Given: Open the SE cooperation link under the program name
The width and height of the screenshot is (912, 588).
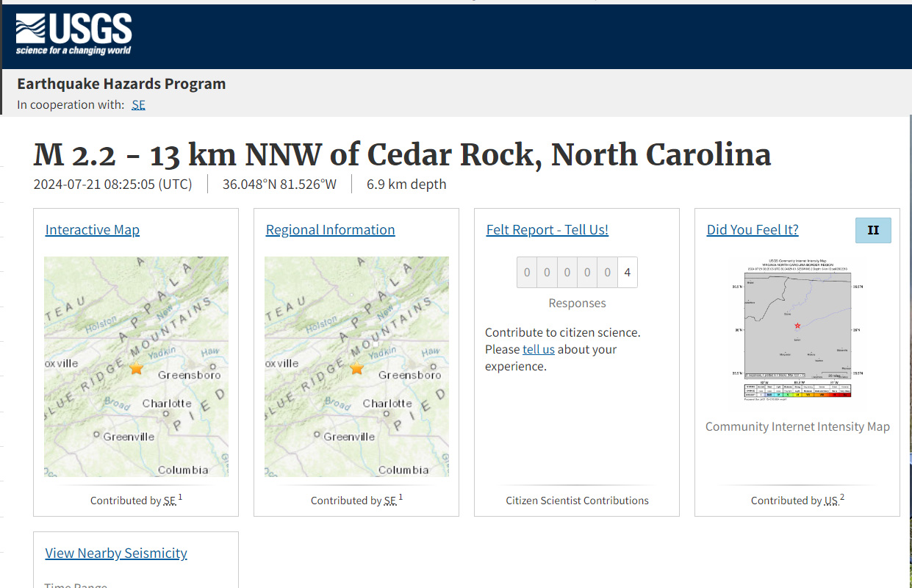Looking at the screenshot, I should (138, 104).
